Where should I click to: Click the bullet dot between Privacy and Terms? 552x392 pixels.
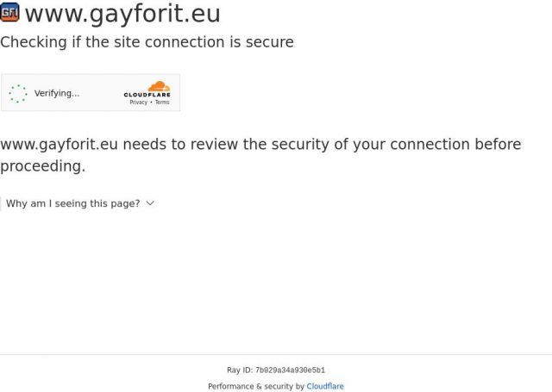[x=151, y=103]
